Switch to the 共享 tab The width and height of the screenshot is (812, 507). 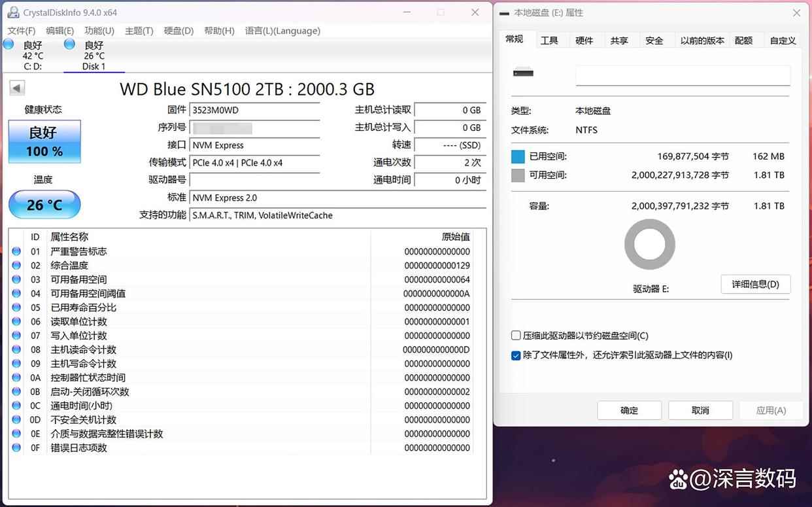click(x=619, y=41)
